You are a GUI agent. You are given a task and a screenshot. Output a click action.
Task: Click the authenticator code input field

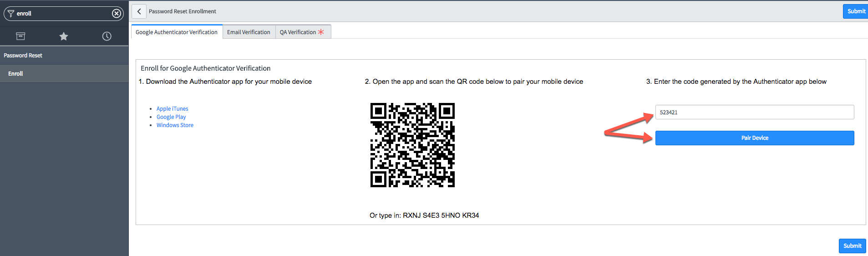(754, 112)
